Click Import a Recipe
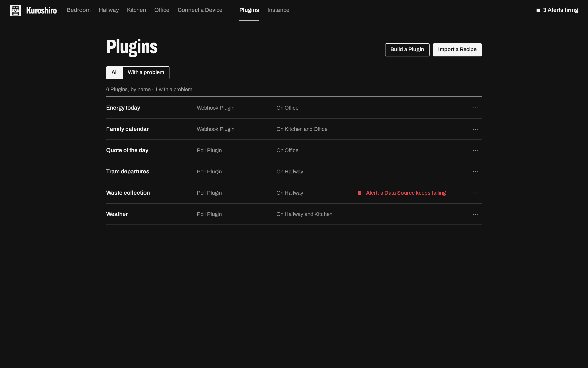588x368 pixels. pos(457,50)
